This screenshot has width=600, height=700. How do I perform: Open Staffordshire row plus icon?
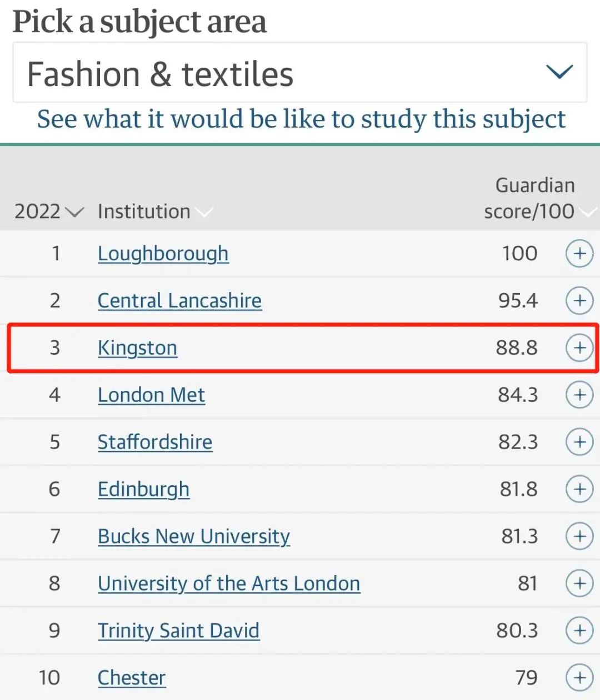click(579, 442)
